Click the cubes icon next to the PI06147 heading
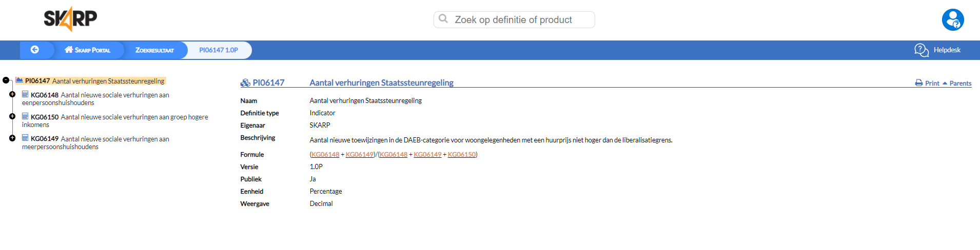980x250 pixels. (x=245, y=83)
